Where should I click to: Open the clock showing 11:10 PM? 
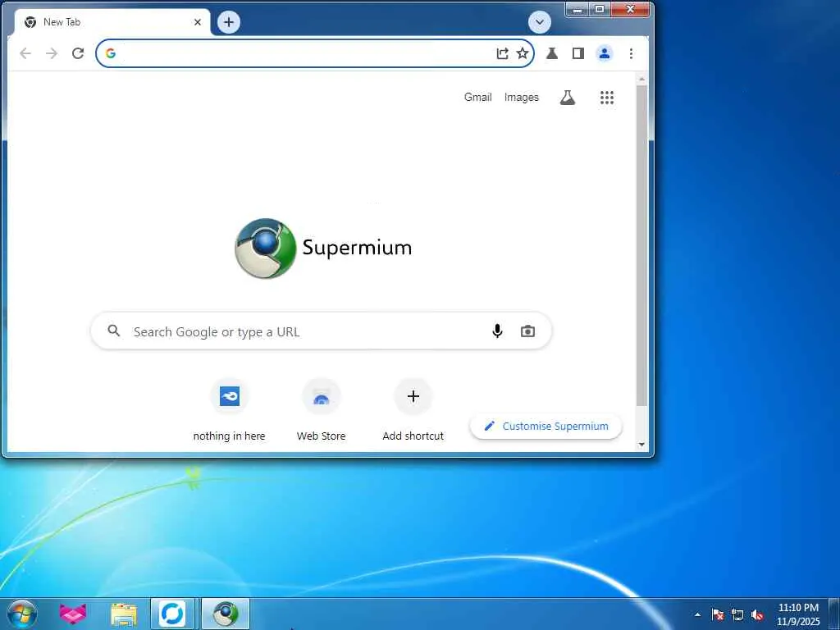click(x=798, y=614)
